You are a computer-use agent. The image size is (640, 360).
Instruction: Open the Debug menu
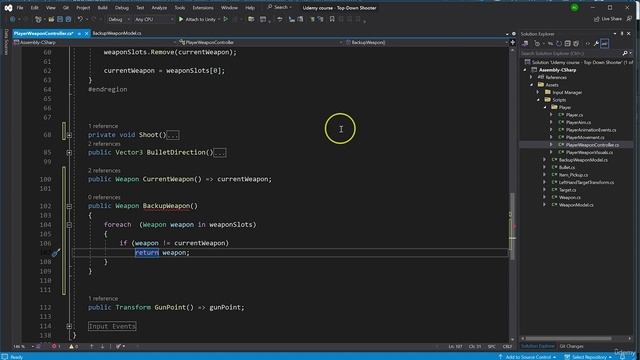(121, 8)
